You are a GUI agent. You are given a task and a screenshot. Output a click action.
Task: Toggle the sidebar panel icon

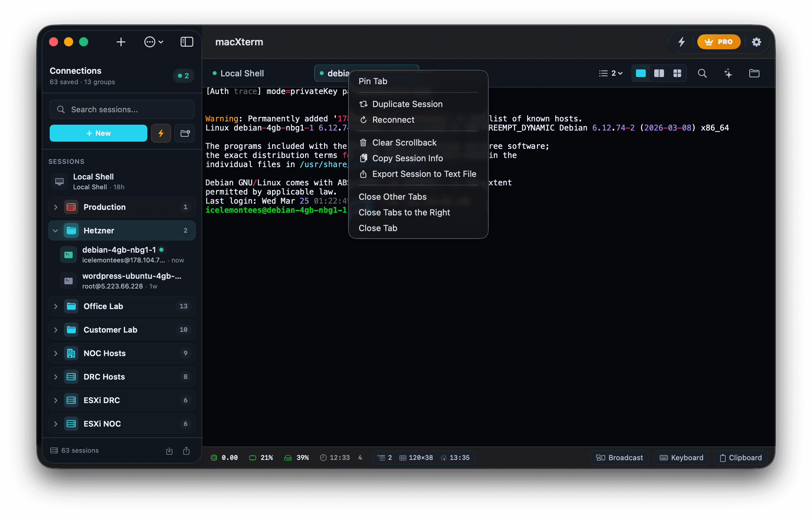click(x=187, y=42)
